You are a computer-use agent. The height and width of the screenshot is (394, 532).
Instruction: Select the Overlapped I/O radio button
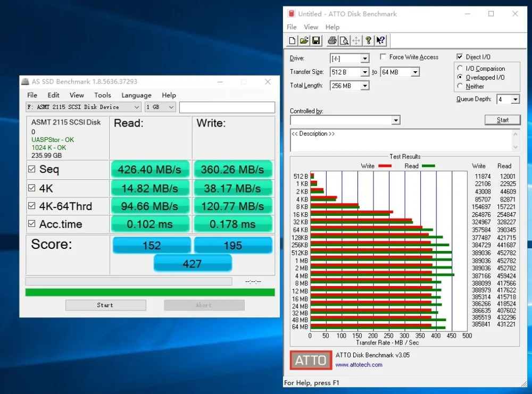tap(460, 77)
